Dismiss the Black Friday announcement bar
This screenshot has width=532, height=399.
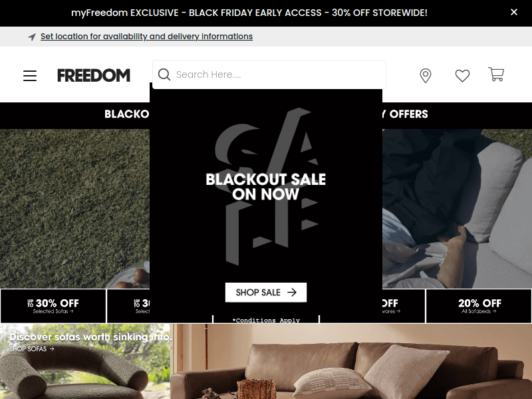pos(514,12)
